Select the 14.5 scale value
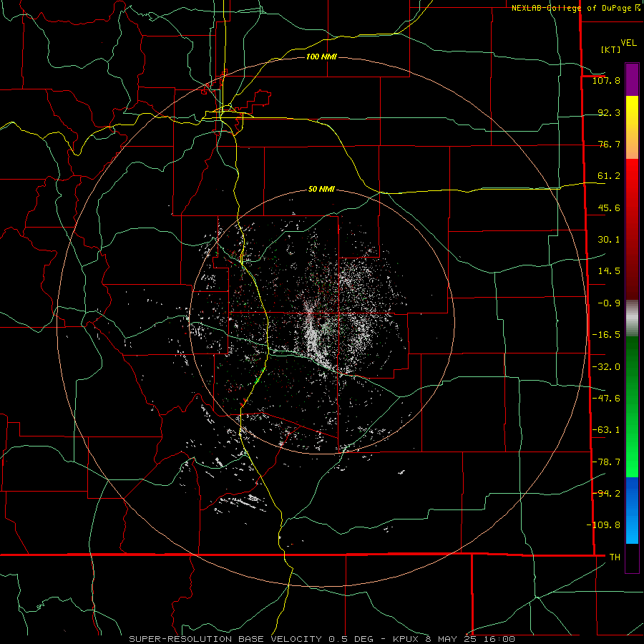This screenshot has height=644, width=644. click(609, 271)
